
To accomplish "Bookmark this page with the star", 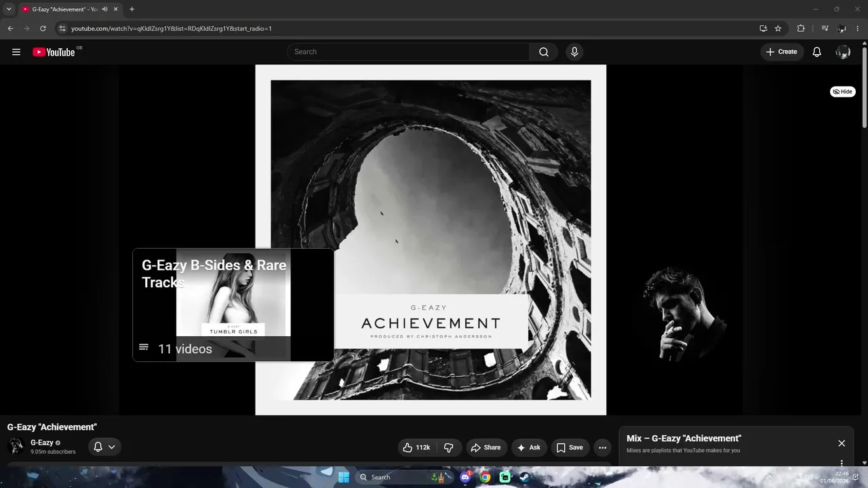I will 778,28.
